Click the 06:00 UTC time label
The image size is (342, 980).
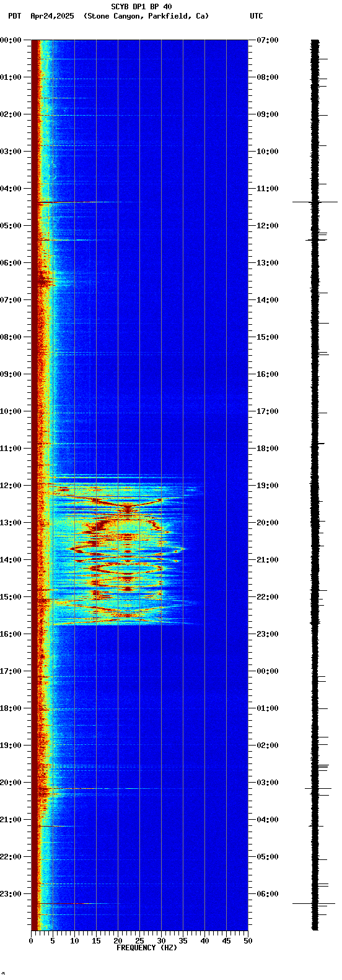268,894
